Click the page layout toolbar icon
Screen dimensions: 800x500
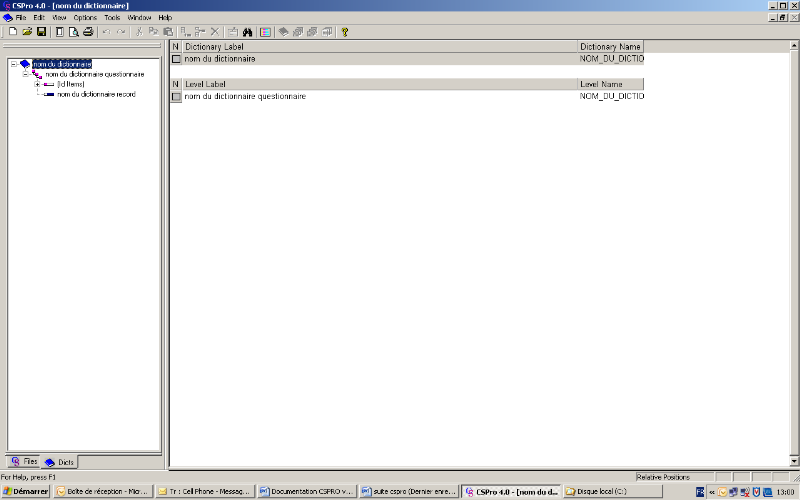tap(60, 32)
